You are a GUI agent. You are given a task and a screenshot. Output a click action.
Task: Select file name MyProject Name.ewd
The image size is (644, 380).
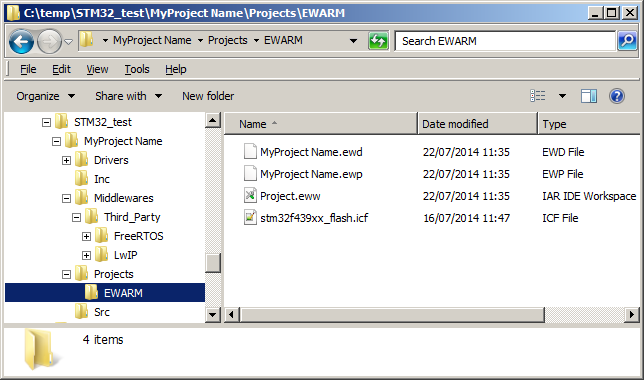tap(311, 152)
